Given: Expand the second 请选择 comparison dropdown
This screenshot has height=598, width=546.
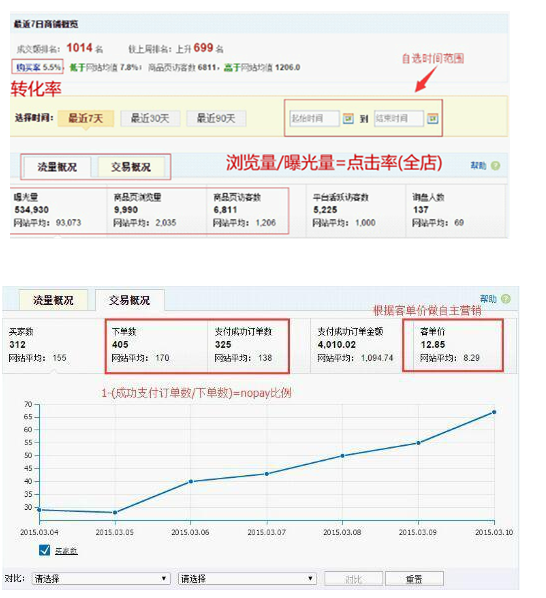Looking at the screenshot, I should coord(247,578).
